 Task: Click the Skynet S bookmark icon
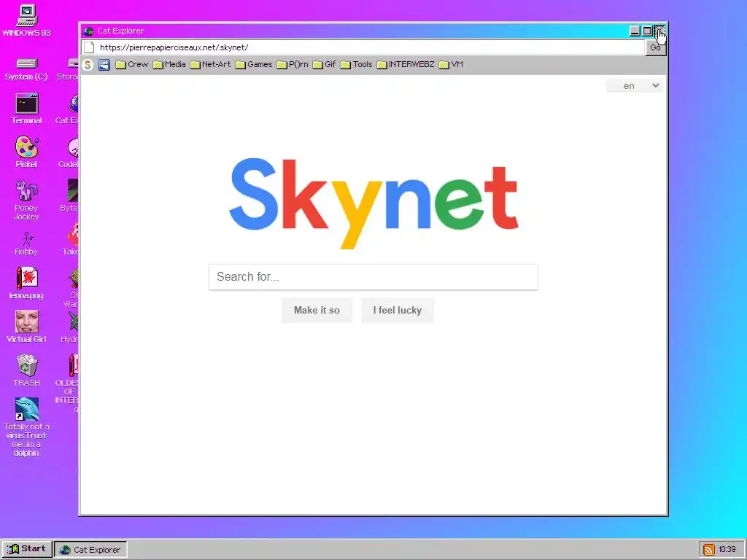(x=88, y=65)
